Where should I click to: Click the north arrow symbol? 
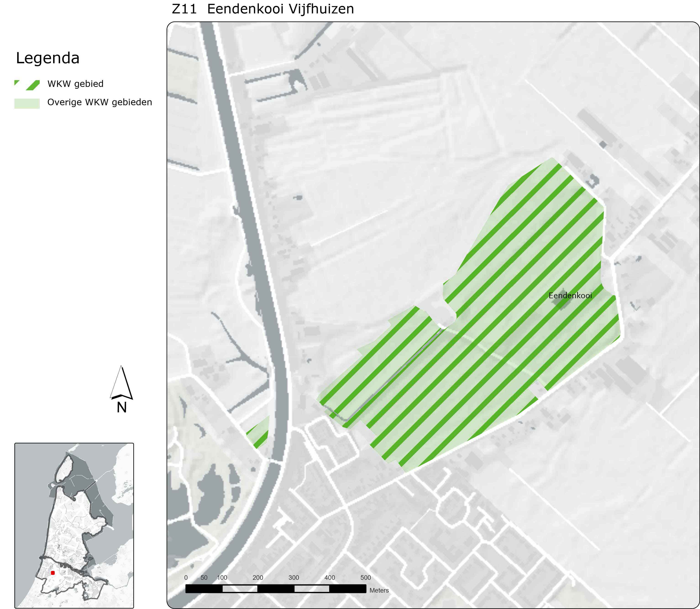(121, 382)
